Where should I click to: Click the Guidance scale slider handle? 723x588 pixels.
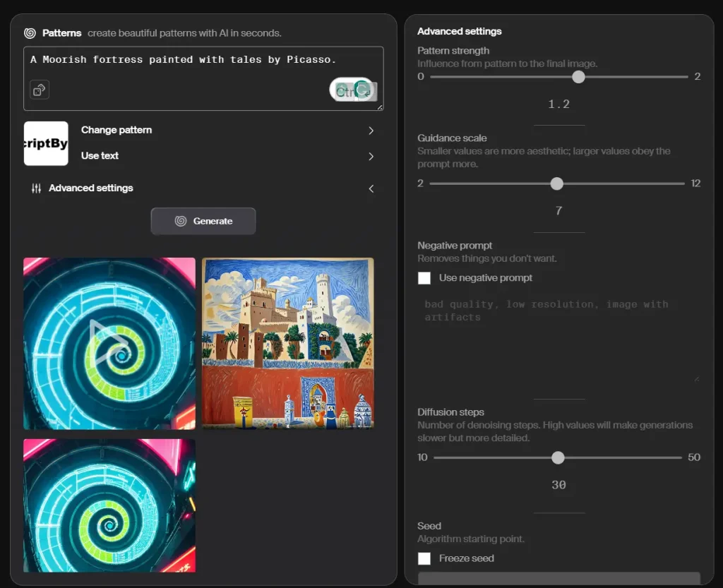[x=556, y=184]
